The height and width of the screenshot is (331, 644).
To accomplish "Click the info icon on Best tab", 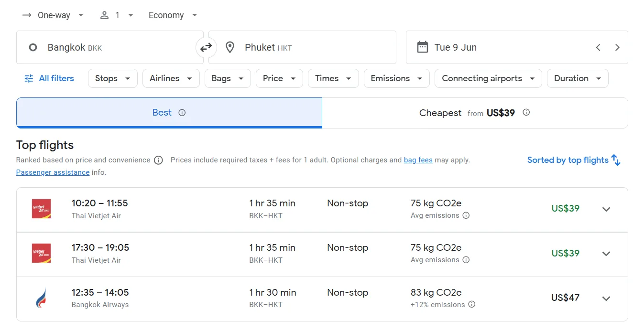I will 182,113.
